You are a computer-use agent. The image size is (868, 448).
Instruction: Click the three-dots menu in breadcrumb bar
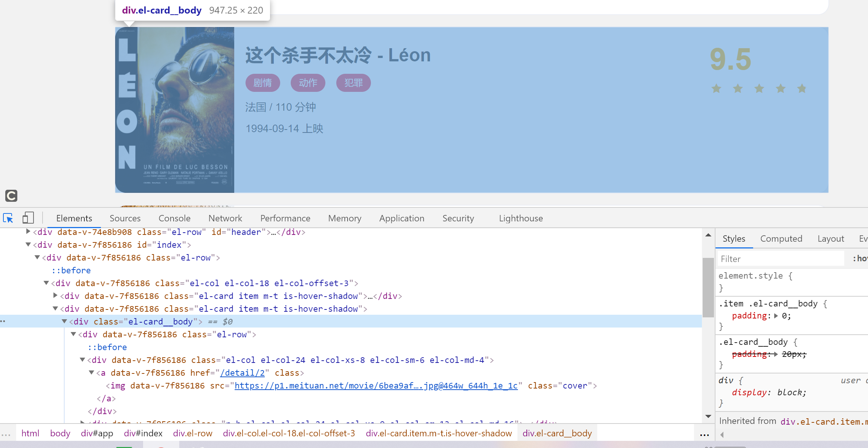704,434
